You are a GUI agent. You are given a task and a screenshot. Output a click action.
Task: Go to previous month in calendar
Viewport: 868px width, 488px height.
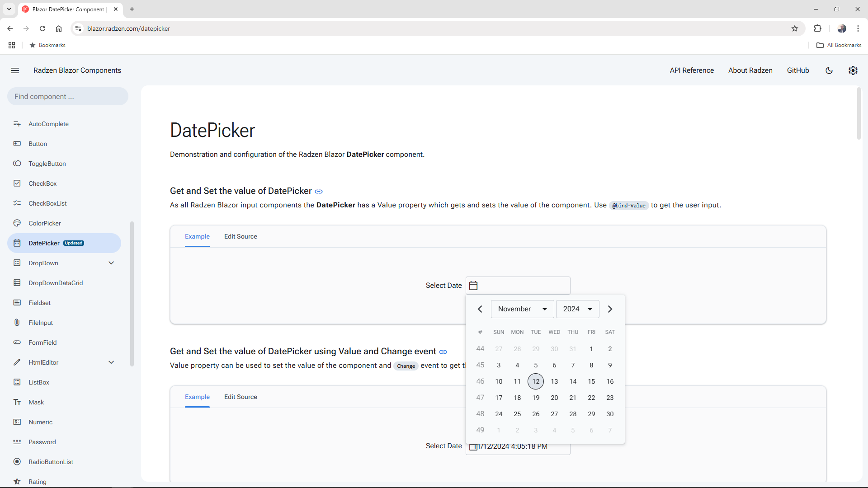point(480,309)
